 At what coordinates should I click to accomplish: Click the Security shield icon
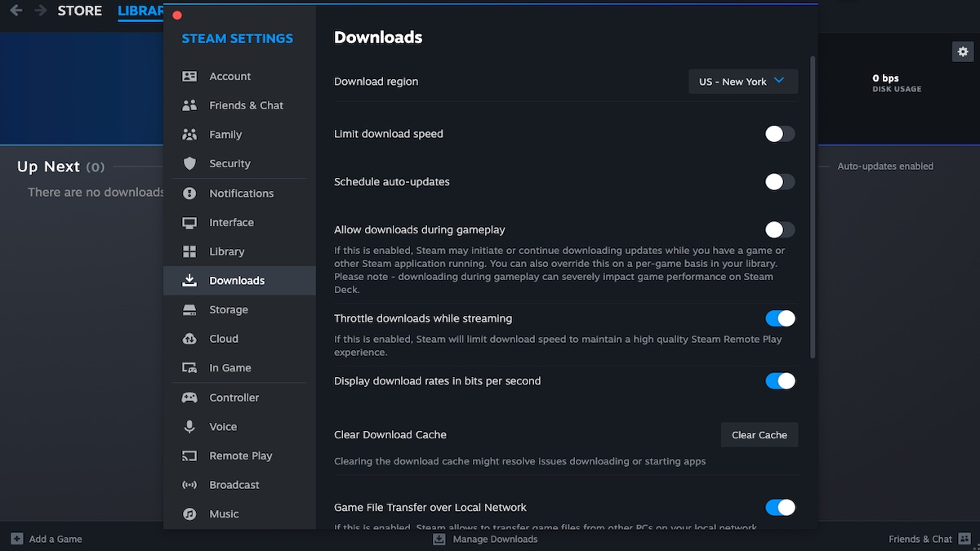pos(189,163)
